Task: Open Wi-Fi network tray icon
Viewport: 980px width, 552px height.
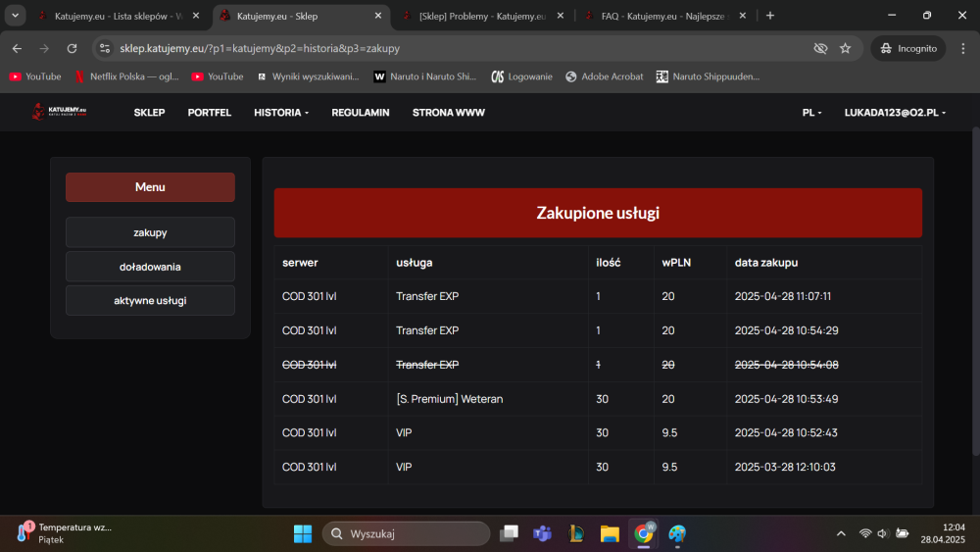Action: [865, 533]
